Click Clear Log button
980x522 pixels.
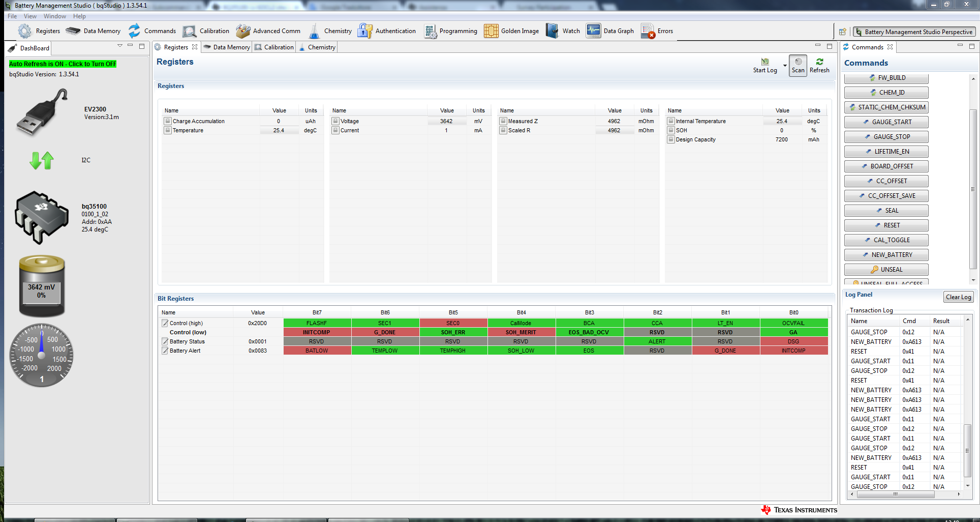pyautogui.click(x=958, y=297)
